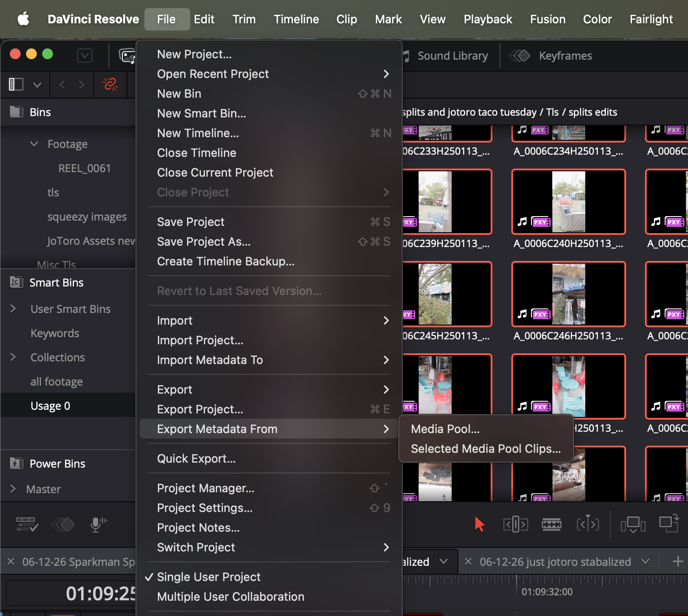Choose Import Project...
This screenshot has height=616, width=688.
(269, 340)
